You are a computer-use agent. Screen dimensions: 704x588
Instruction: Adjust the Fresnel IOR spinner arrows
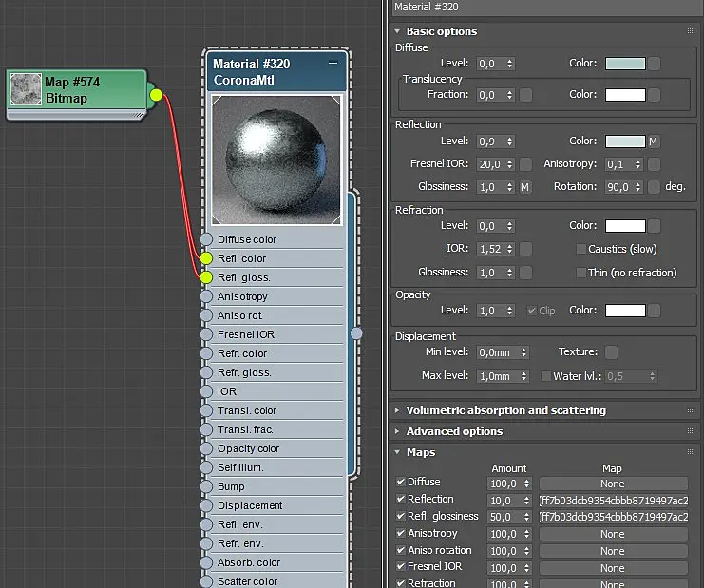coord(509,164)
